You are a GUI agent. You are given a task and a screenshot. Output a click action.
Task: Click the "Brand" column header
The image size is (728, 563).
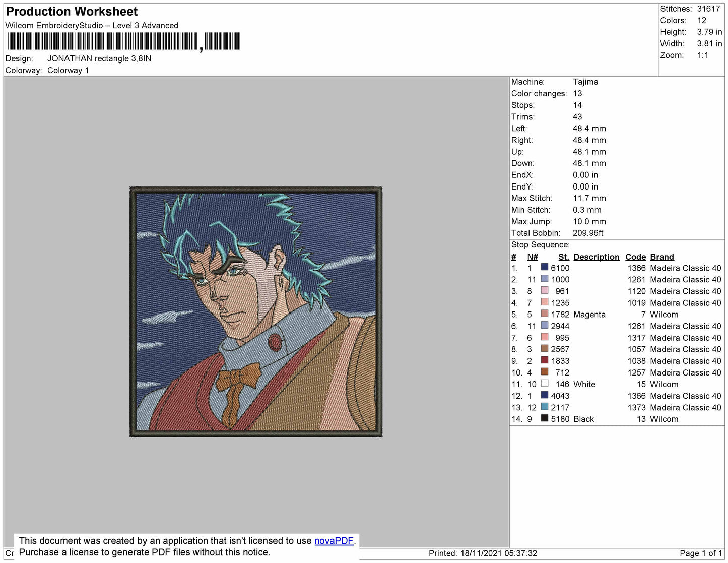click(662, 257)
